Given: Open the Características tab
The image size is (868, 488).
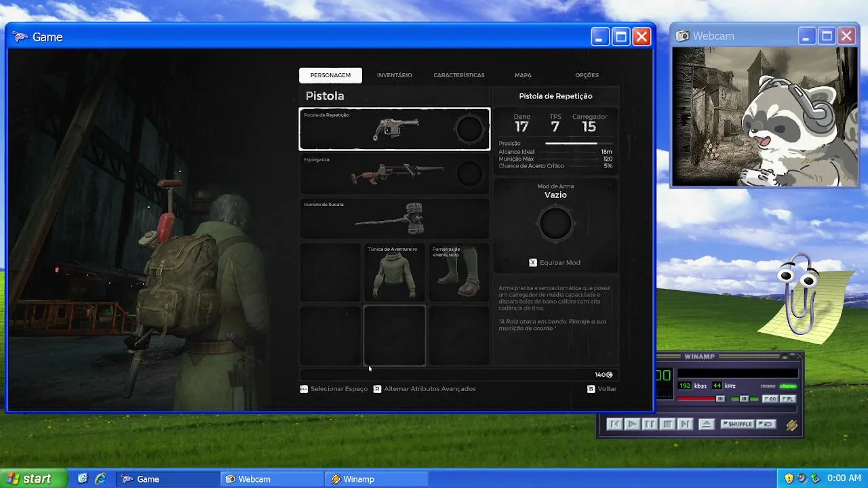Looking at the screenshot, I should (x=459, y=75).
